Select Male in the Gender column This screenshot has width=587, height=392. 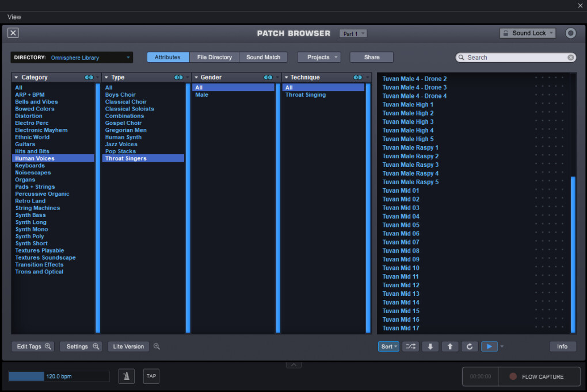point(234,95)
